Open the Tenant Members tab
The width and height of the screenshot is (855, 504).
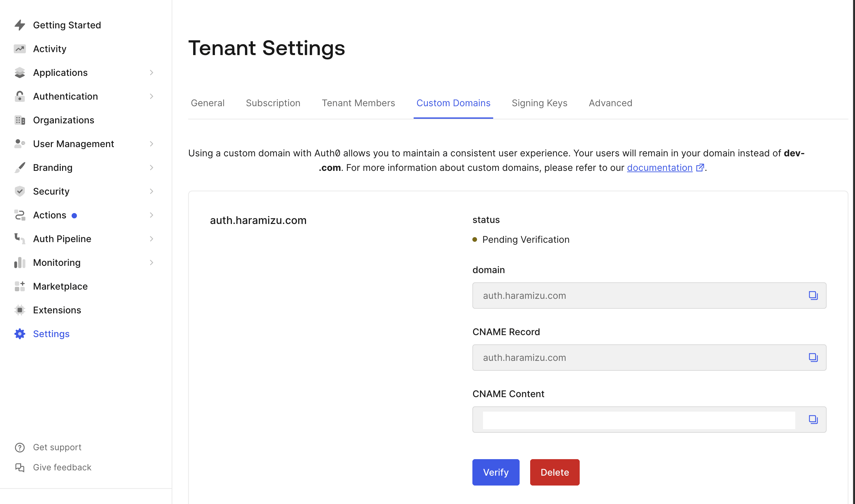click(358, 103)
